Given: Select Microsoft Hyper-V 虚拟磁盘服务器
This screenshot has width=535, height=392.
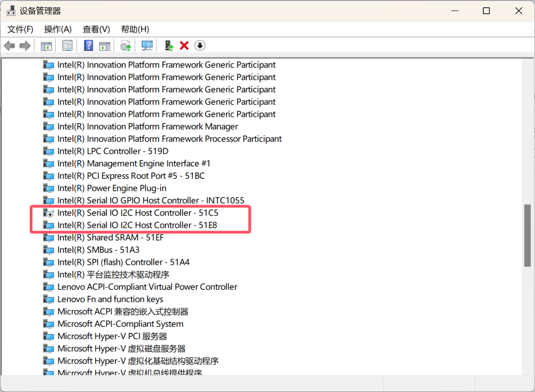Looking at the screenshot, I should tap(122, 349).
